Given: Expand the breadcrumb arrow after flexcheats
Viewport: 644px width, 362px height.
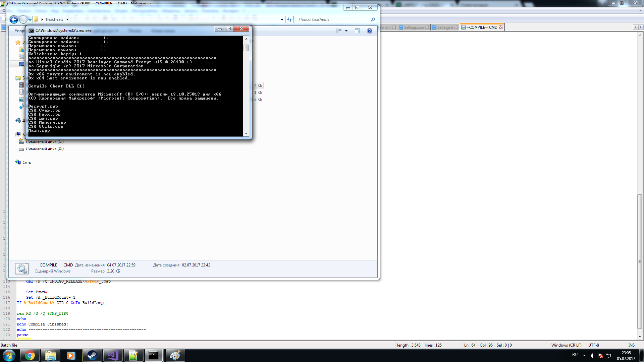Looking at the screenshot, I should pyautogui.click(x=67, y=19).
